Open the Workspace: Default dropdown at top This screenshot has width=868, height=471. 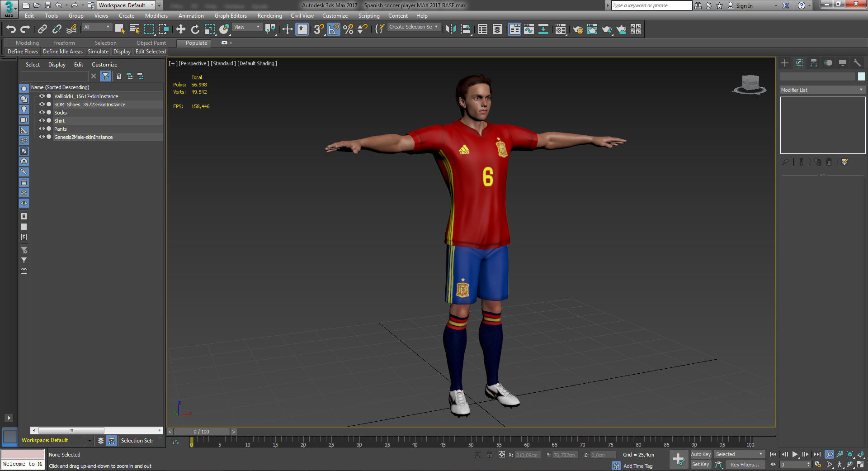[126, 5]
